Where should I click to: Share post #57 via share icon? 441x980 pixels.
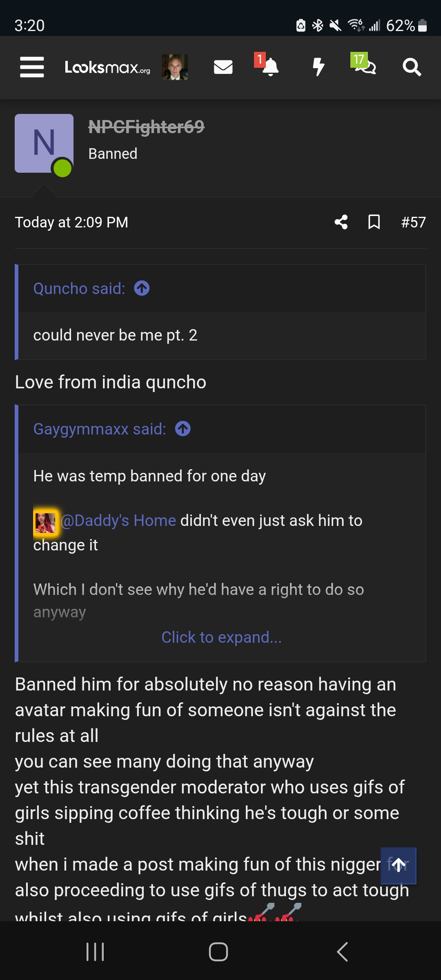coord(341,222)
